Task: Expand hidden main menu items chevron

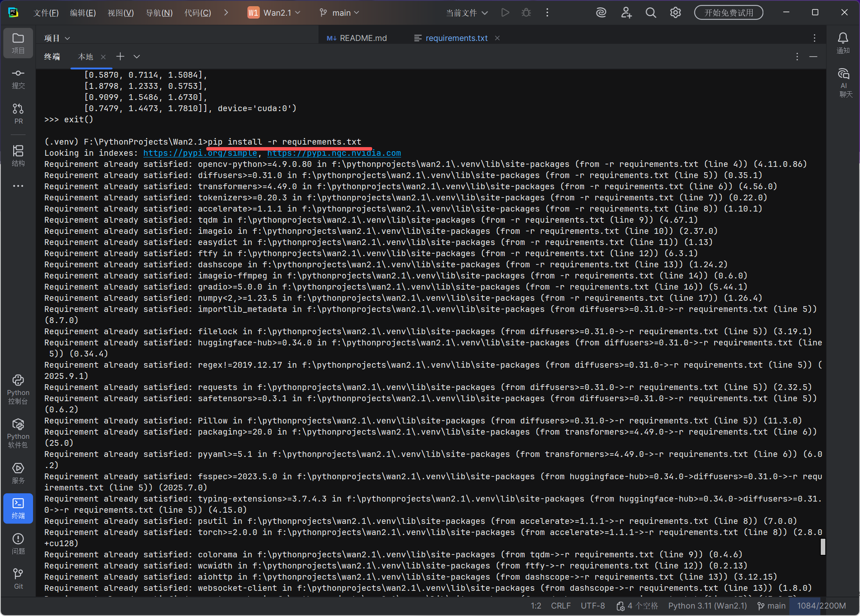Action: tap(226, 12)
